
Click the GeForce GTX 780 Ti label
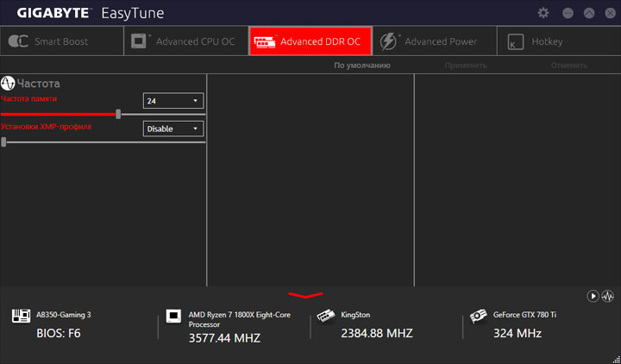524,315
